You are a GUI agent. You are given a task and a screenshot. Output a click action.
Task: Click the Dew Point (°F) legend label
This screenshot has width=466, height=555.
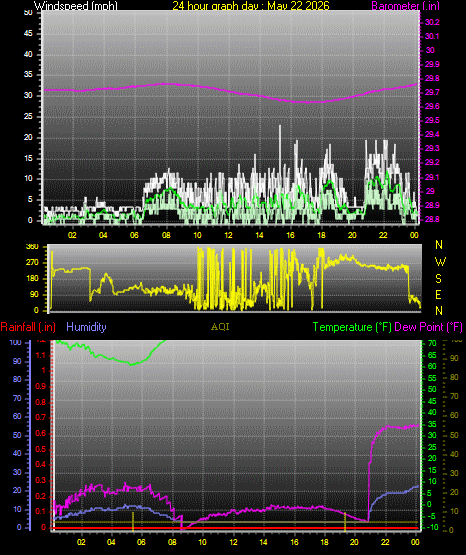428,327
